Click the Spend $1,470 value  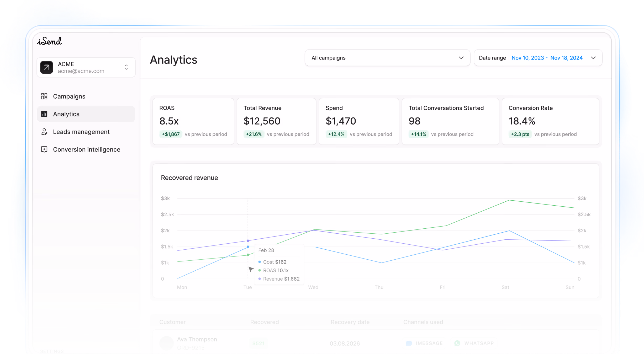(341, 121)
